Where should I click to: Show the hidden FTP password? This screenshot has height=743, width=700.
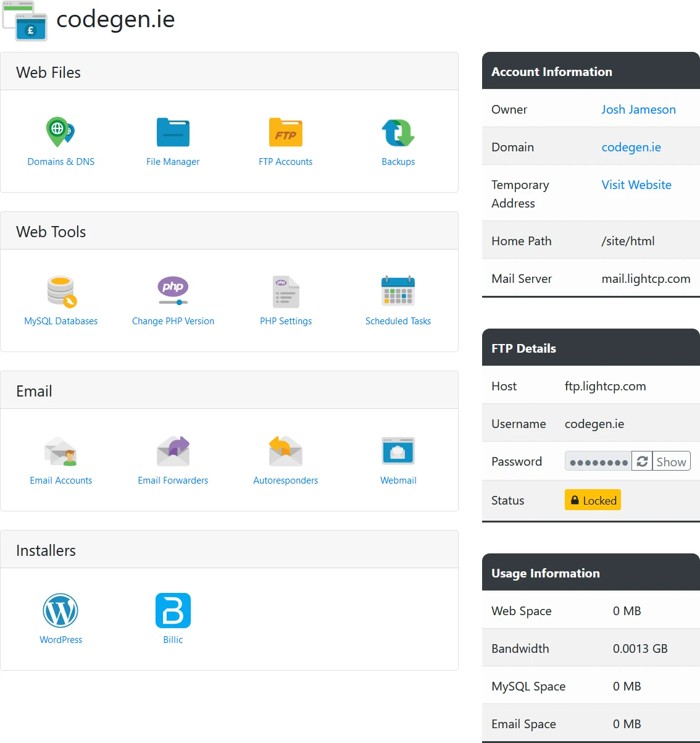pos(671,461)
